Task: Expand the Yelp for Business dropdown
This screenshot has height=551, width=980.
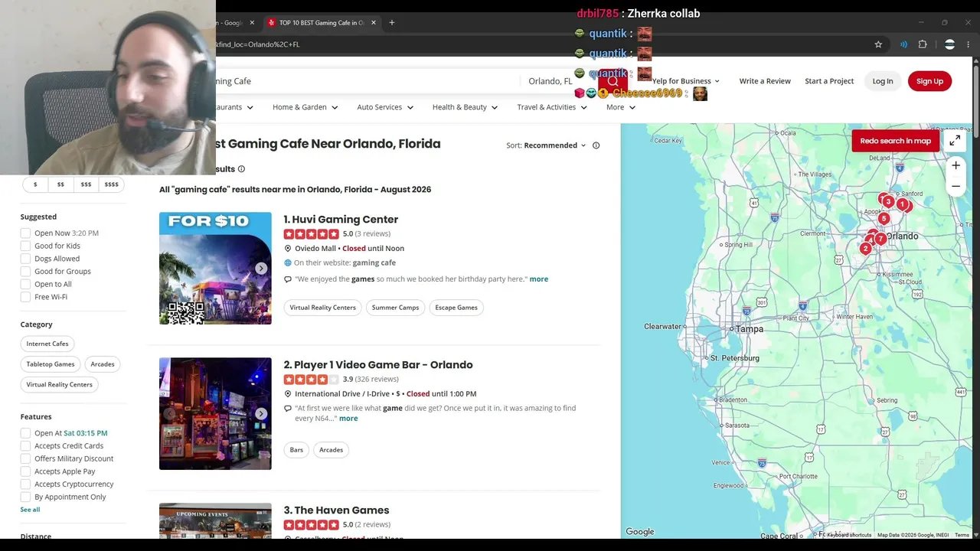Action: pyautogui.click(x=686, y=81)
